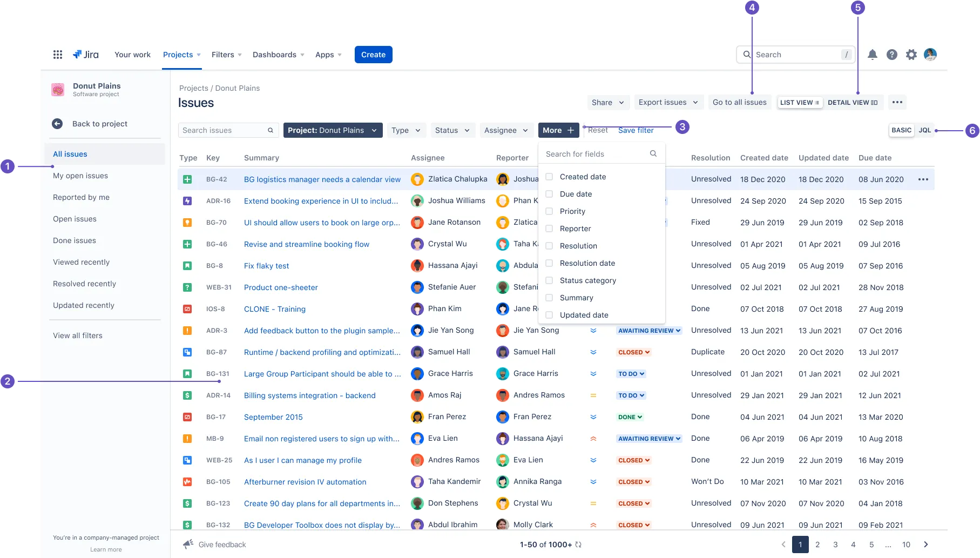980x558 pixels.
Task: Check the Reporter field
Action: click(x=549, y=228)
